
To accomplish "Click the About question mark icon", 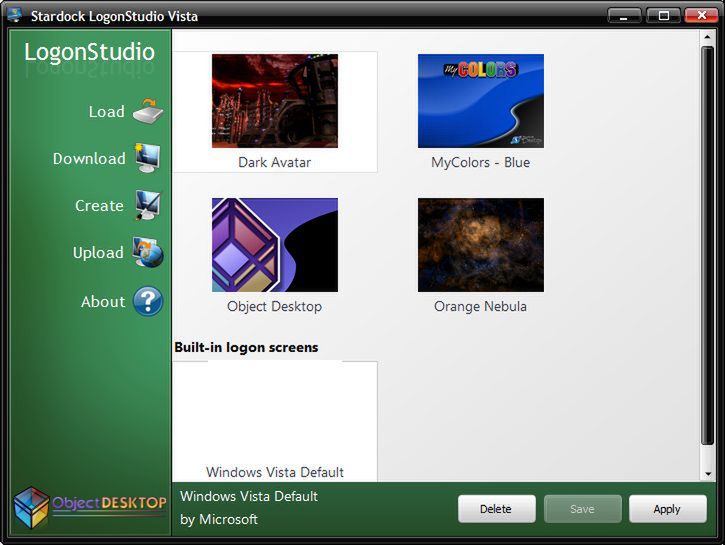I will click(x=148, y=301).
